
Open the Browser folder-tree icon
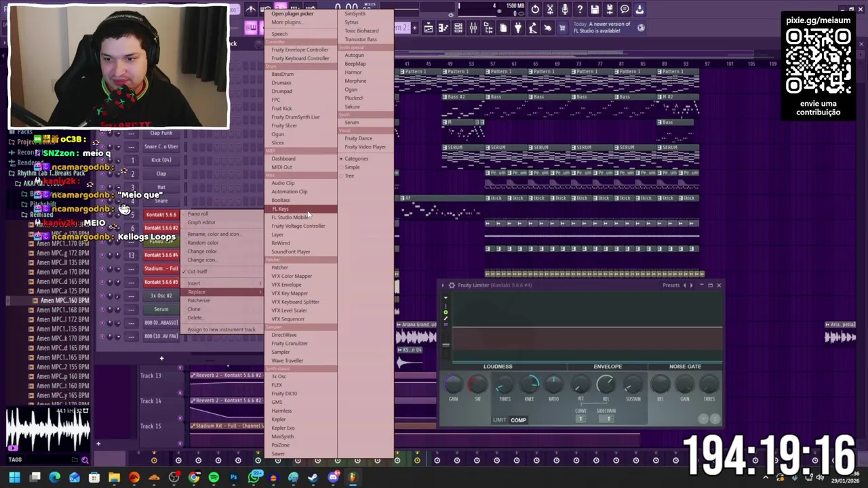click(488, 28)
